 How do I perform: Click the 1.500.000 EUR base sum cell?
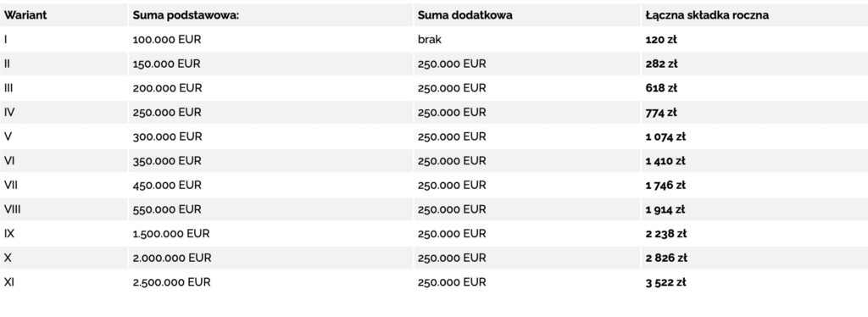(x=171, y=234)
